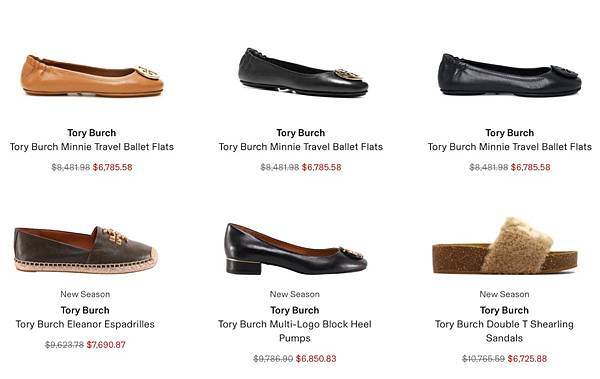
Task: Click New Season label above Eleanor Espadrilles
Action: (x=85, y=294)
